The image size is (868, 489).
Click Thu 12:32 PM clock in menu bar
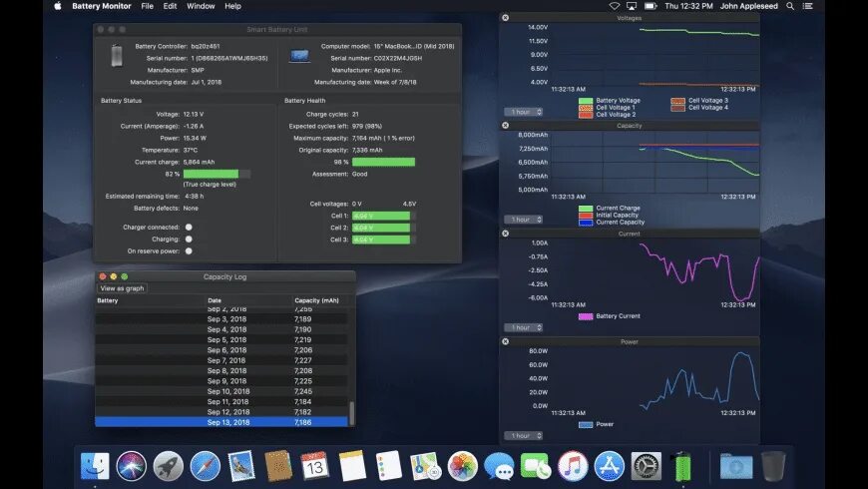point(688,6)
